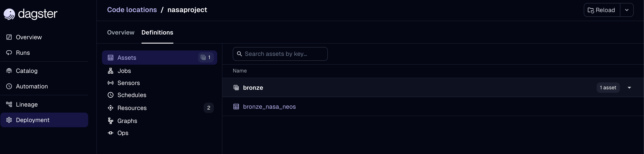The image size is (644, 154).
Task: Switch to the Overview tab
Action: [x=120, y=32]
